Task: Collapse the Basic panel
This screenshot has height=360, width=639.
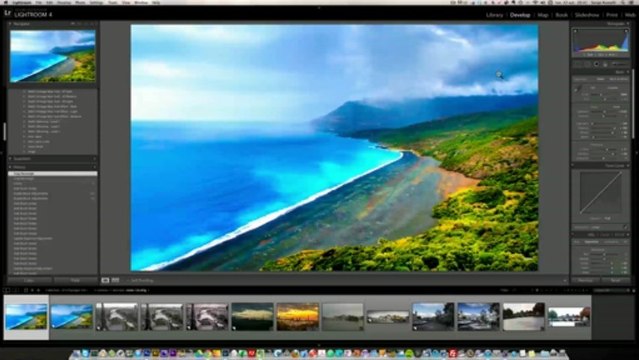Action: [628, 72]
